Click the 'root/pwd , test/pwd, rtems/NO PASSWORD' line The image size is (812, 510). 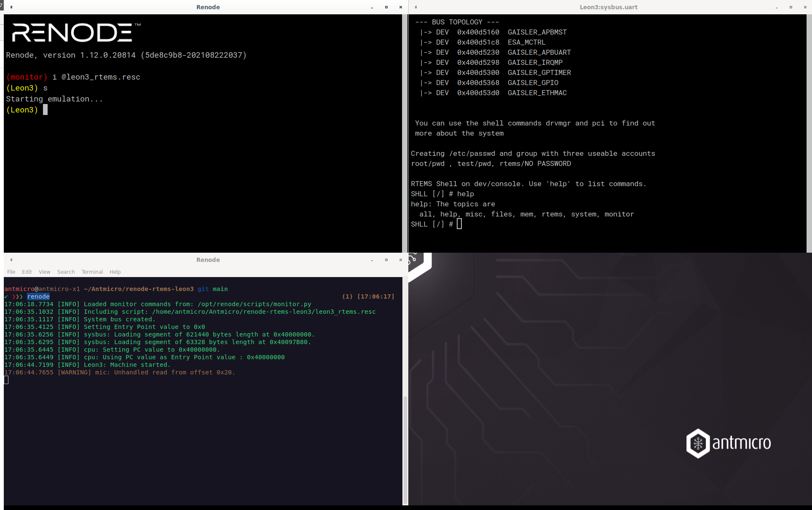(x=491, y=164)
